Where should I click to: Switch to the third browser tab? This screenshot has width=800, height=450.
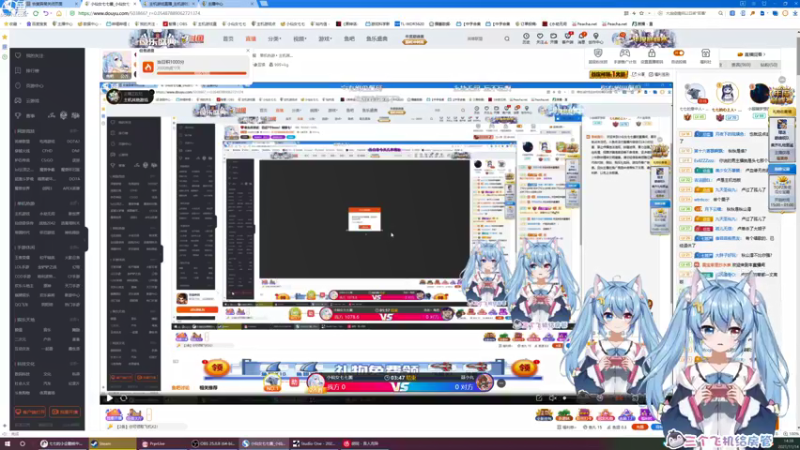(169, 4)
